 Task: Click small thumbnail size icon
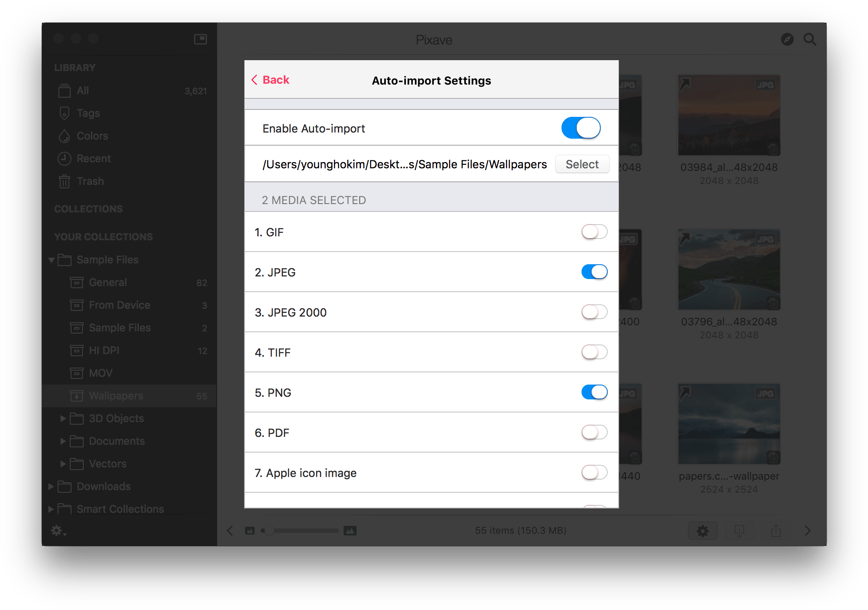[250, 531]
